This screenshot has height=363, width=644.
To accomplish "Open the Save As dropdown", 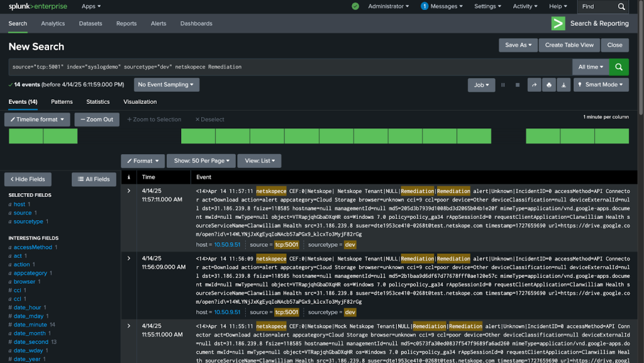I will tap(518, 45).
